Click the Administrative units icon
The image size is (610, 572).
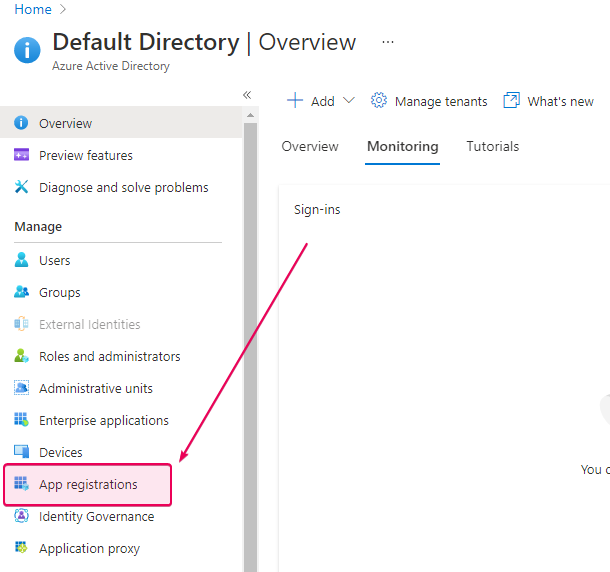21,388
